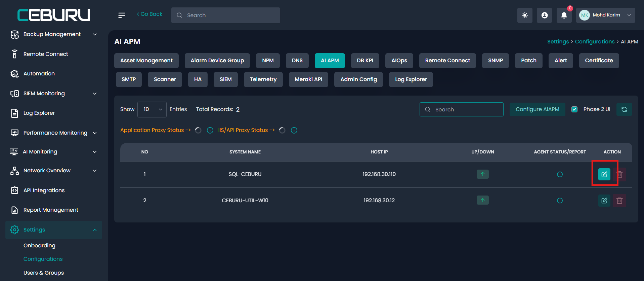Open Mohd Karim user dropdown arrow
The image size is (644, 281).
pyautogui.click(x=629, y=15)
